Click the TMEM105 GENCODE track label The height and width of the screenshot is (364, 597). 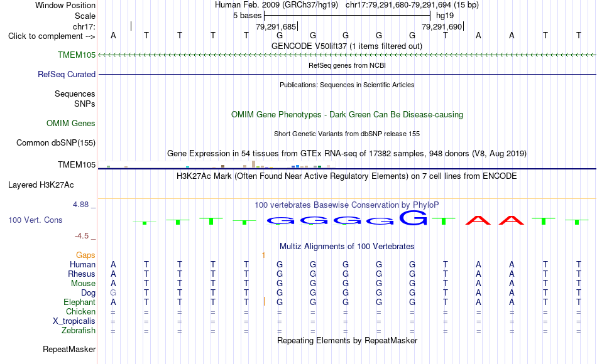click(x=77, y=55)
